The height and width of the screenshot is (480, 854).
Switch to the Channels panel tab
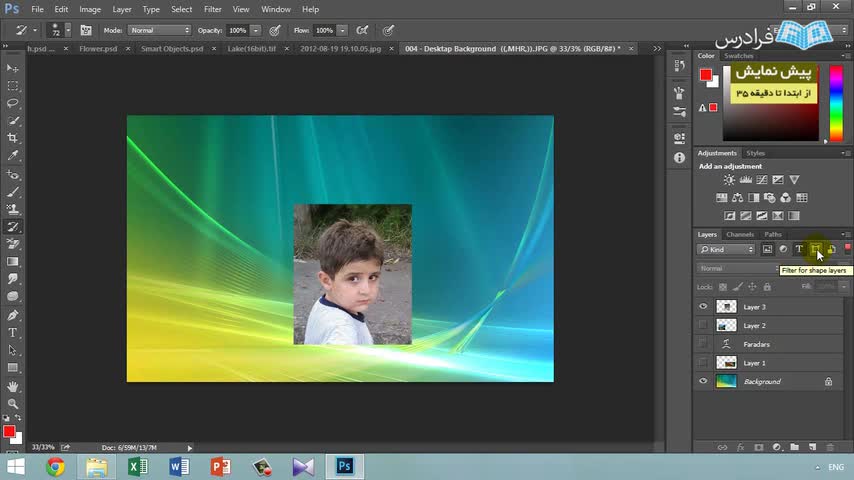tap(740, 234)
